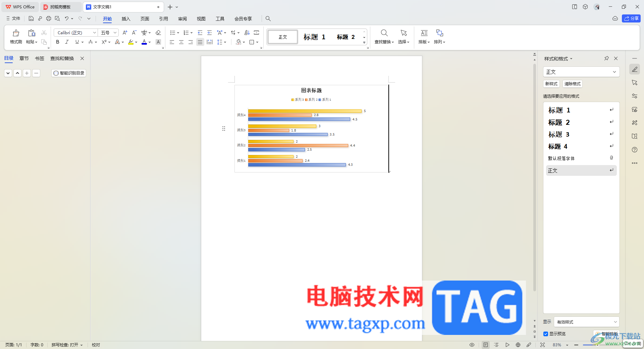Switch to the 审阅 ribbon tab

(x=182, y=19)
